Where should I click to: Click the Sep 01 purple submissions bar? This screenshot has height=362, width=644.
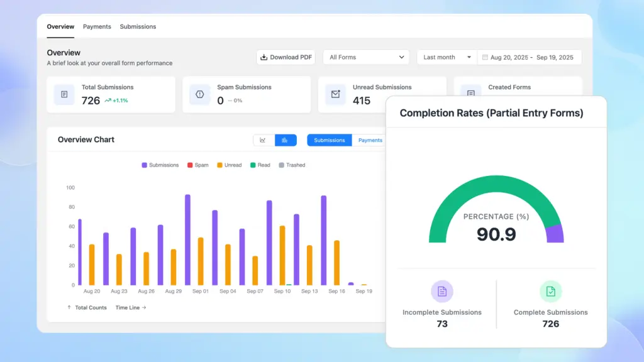coord(187,239)
